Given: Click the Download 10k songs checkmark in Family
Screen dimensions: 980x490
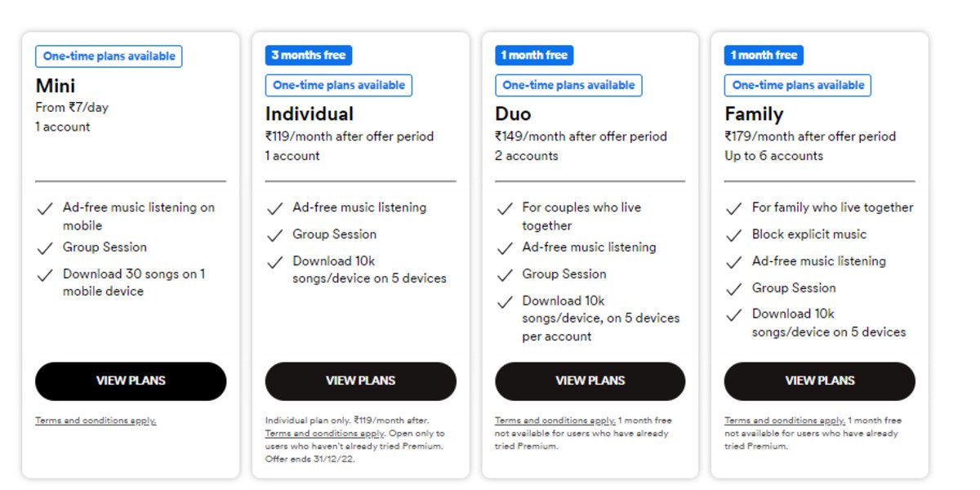Looking at the screenshot, I should click(x=734, y=315).
